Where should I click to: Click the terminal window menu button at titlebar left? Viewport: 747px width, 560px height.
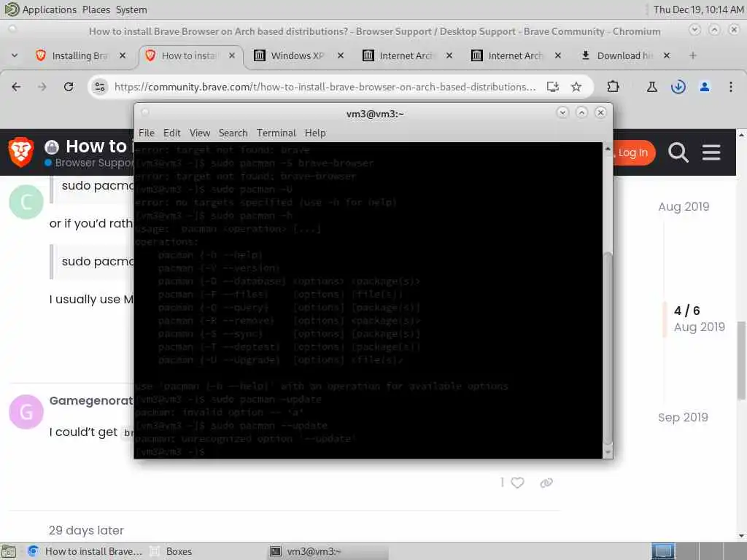[x=145, y=112]
